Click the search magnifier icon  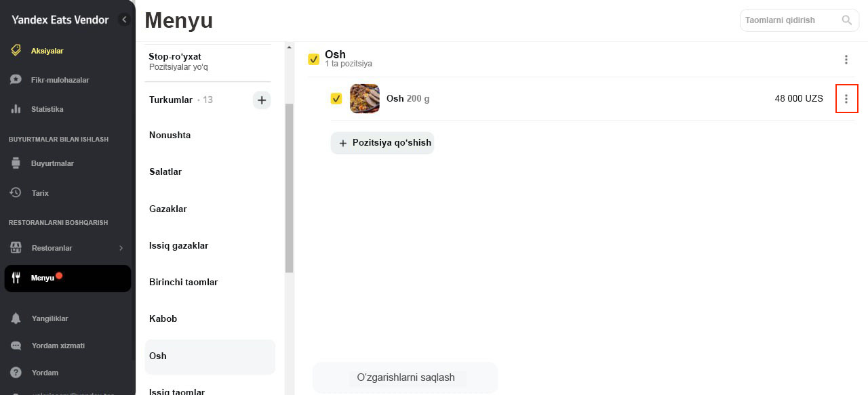(x=847, y=20)
